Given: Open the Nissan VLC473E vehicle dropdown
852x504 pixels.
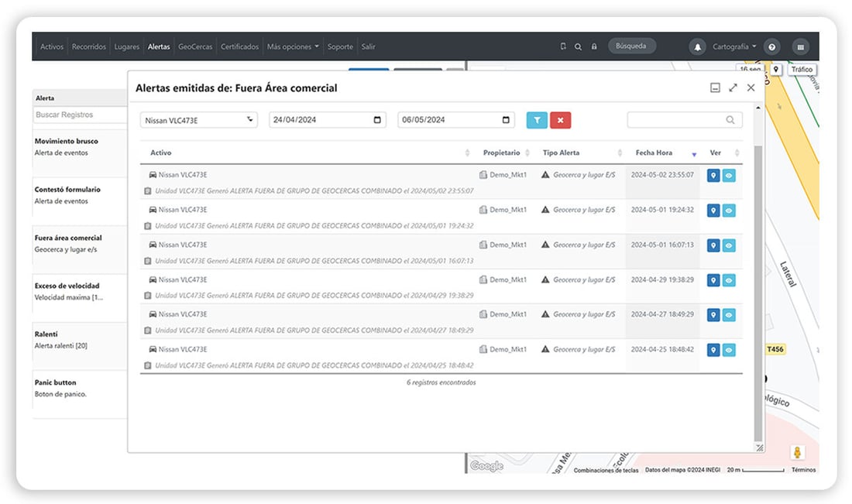Looking at the screenshot, I should [199, 120].
